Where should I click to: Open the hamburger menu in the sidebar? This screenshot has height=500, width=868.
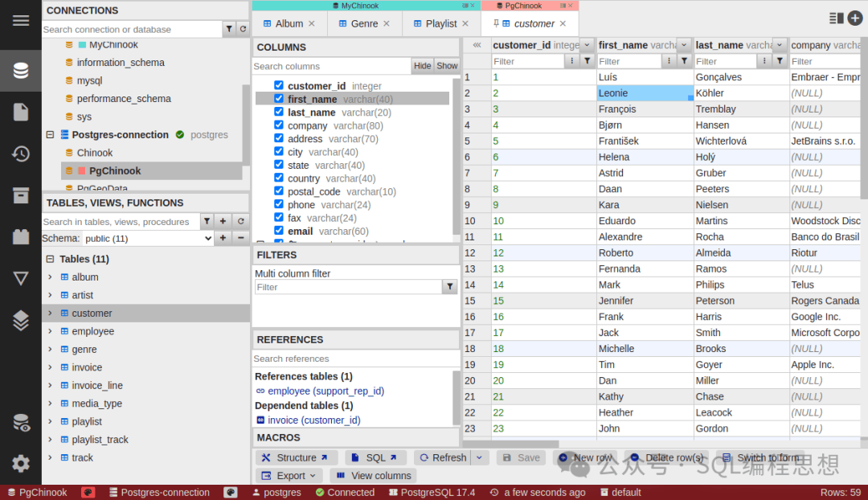click(x=20, y=20)
